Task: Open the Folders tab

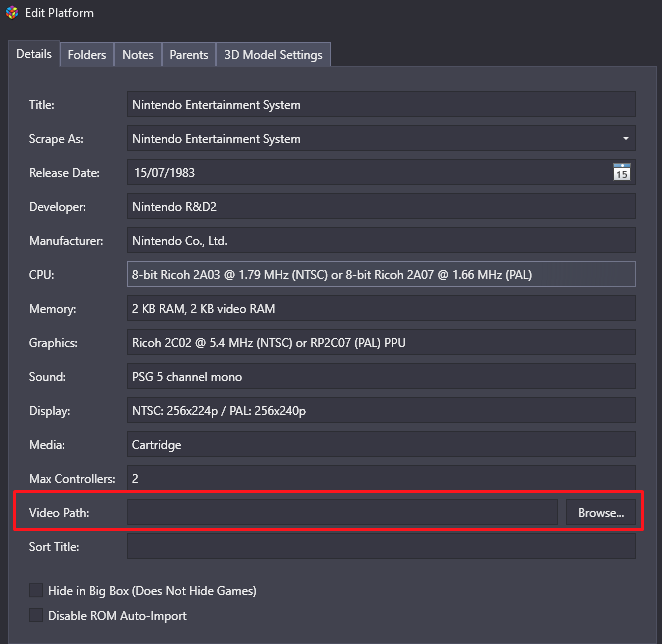Action: 87,55
